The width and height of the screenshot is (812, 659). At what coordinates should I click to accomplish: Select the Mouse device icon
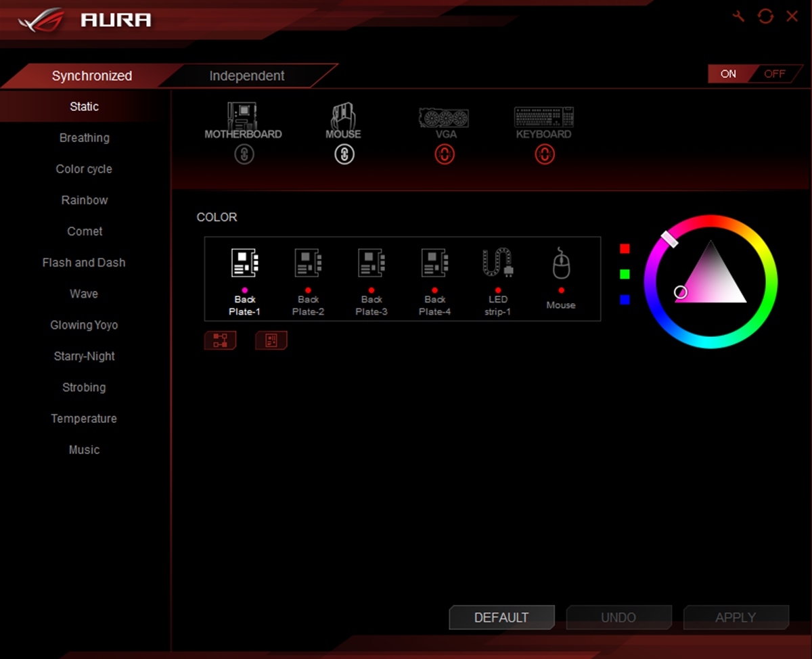pyautogui.click(x=344, y=116)
